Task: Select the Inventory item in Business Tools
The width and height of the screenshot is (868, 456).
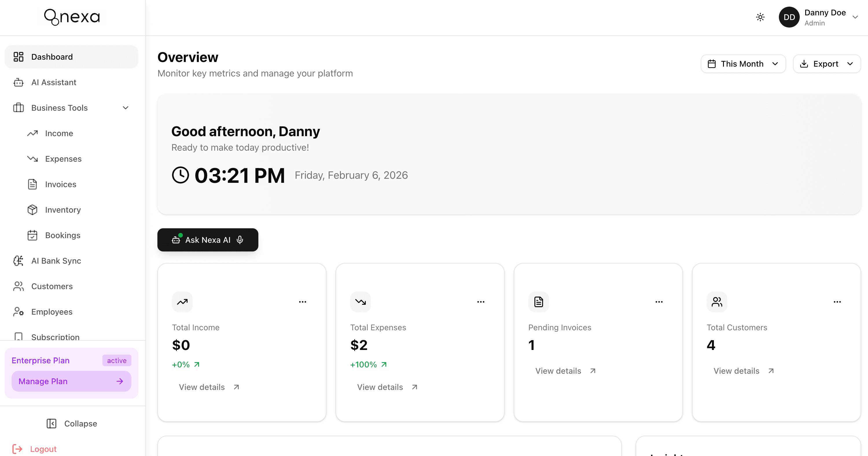Action: (x=63, y=209)
